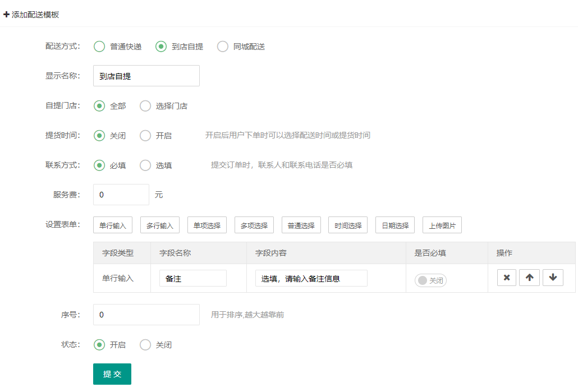The height and width of the screenshot is (392, 578).
Task: Add a 单行输入 form field
Action: point(113,225)
